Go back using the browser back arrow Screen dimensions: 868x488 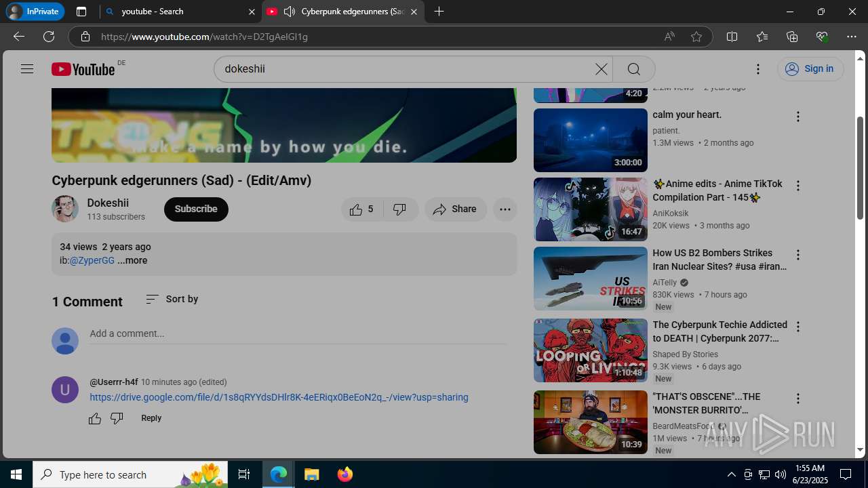[19, 37]
